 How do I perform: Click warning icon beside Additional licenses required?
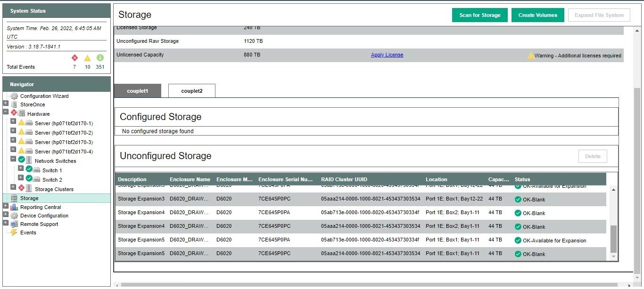coord(531,56)
